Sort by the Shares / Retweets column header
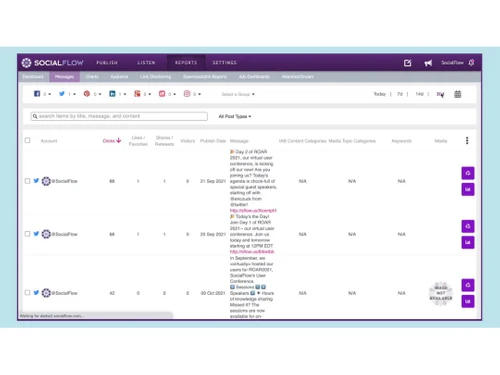Image resolution: width=500 pixels, height=375 pixels. (x=164, y=141)
